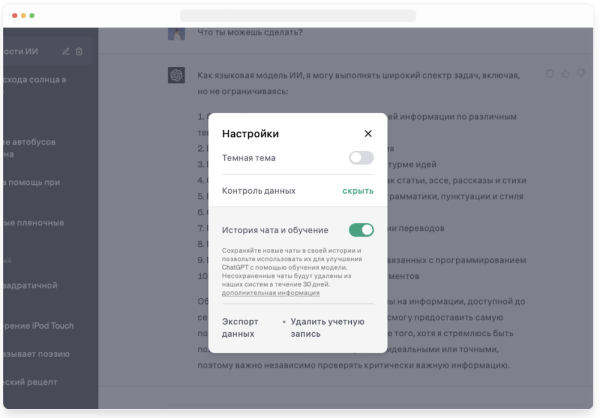Click the browser address bar
This screenshot has height=418, width=600.
297,16
